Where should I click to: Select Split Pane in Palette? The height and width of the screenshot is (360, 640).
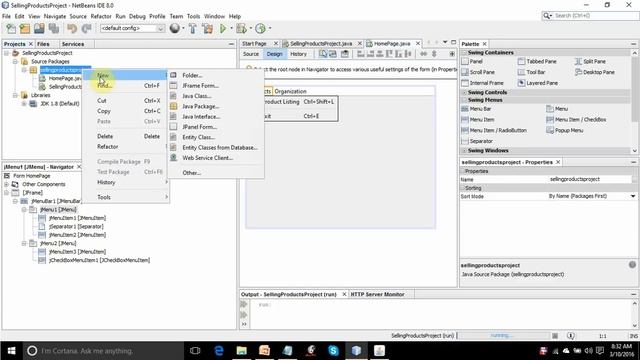[x=590, y=61]
